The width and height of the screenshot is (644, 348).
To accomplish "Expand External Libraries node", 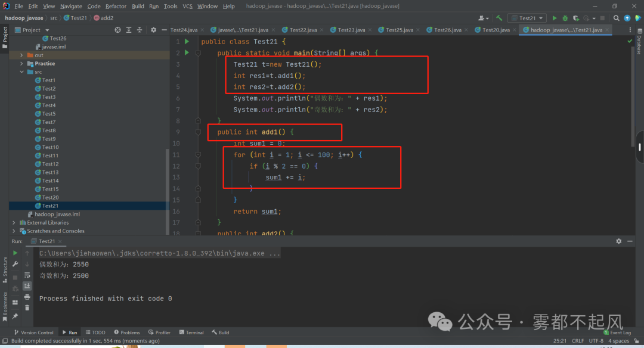I will coord(14,222).
